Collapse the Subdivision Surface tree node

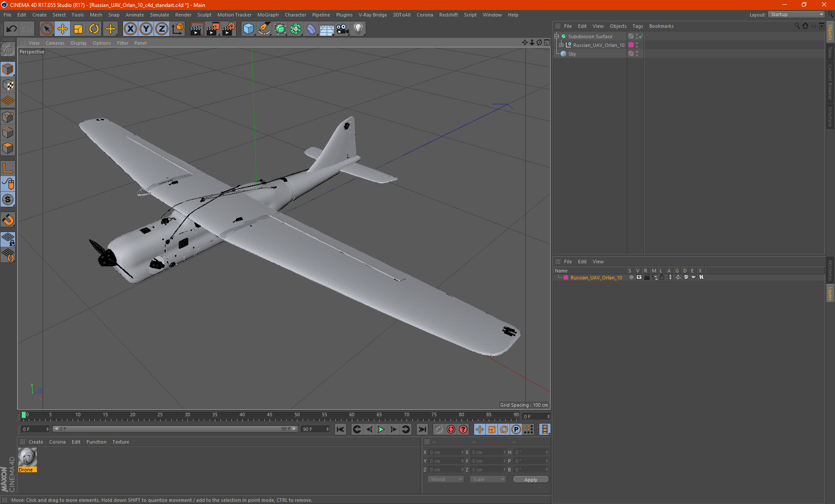(x=556, y=36)
